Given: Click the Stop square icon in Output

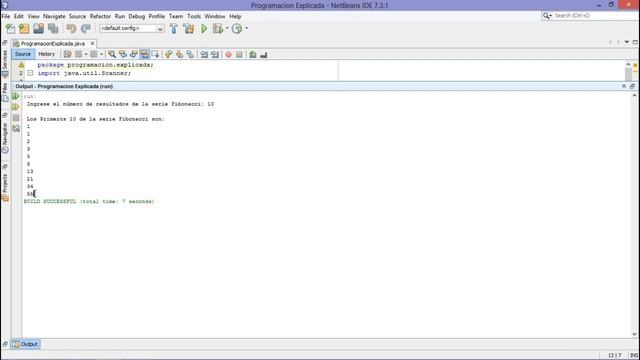Looking at the screenshot, I should 16,118.
